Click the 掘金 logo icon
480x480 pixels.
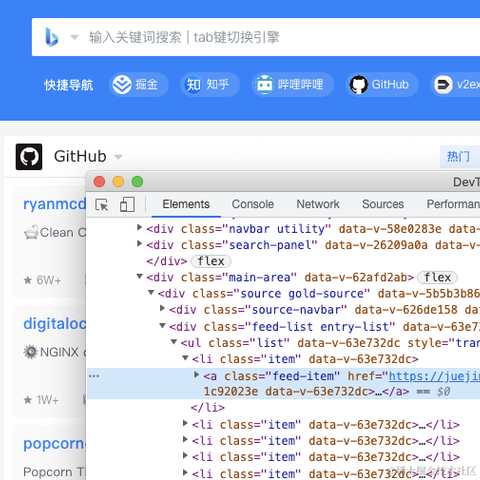(122, 85)
